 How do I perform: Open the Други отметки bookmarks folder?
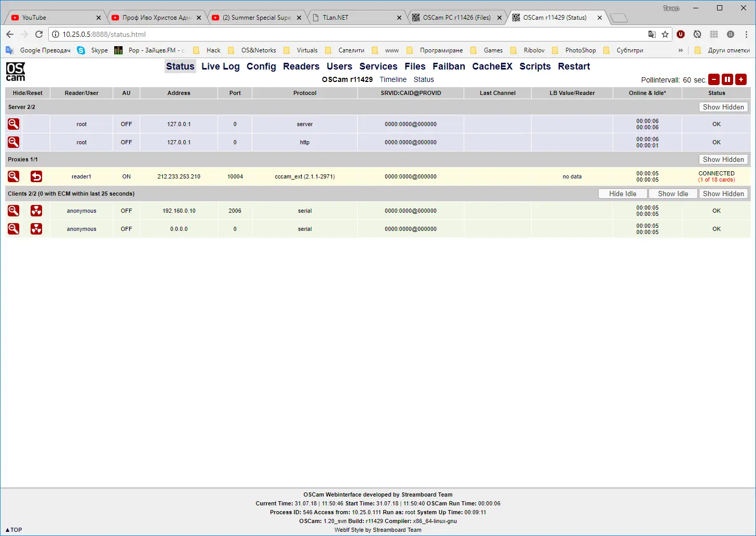point(722,50)
